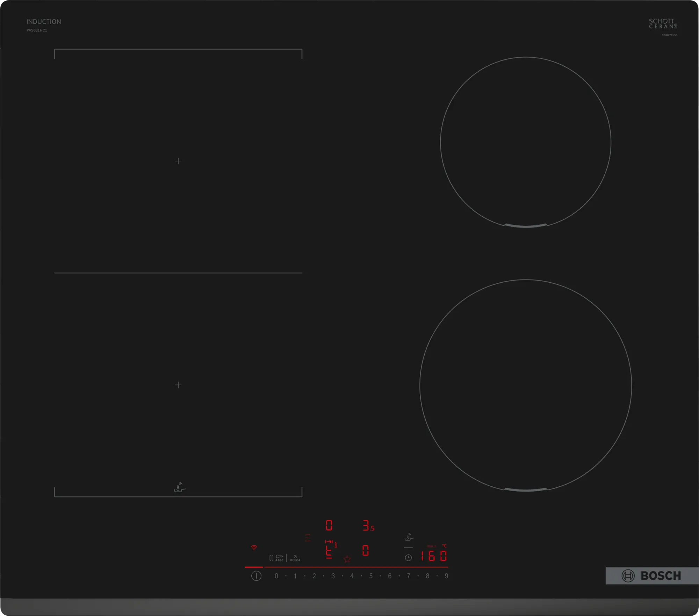This screenshot has height=616, width=699.
Task: Tap the pause (two bars) symbol
Action: tap(271, 558)
